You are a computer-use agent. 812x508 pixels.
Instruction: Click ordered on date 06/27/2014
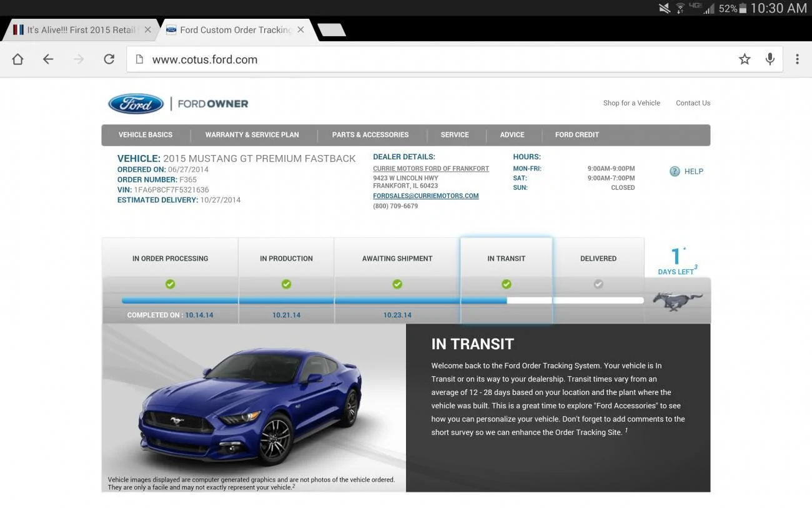coord(188,169)
